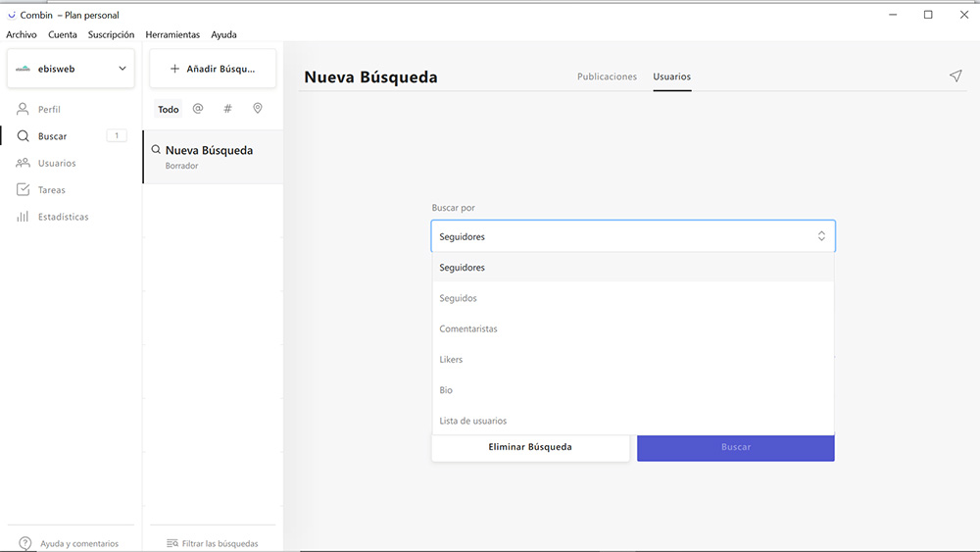Go to Tareas label in sidebar
This screenshot has height=552, width=980.
[x=51, y=190]
